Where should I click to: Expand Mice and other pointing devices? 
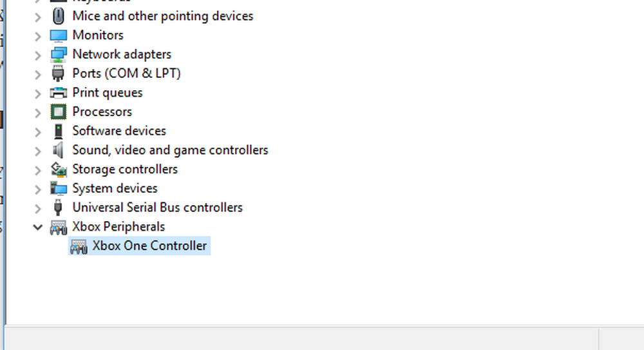point(38,16)
